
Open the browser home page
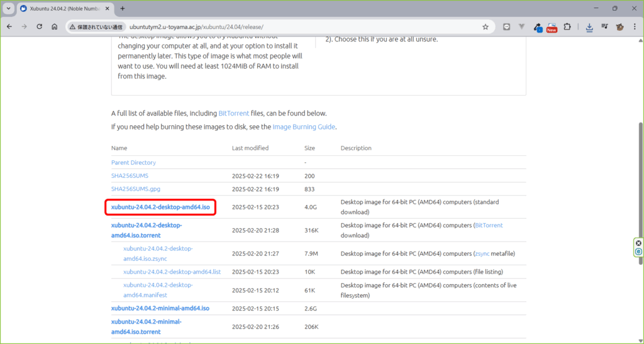(x=54, y=26)
